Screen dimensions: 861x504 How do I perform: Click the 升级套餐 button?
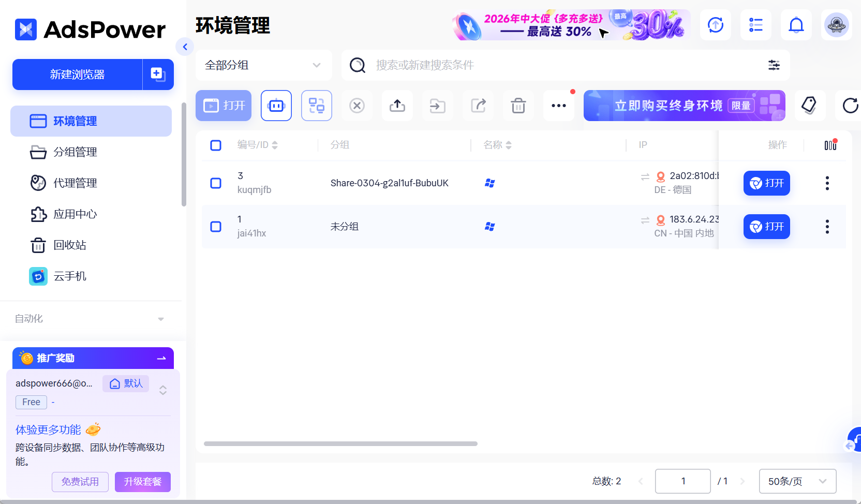[143, 482]
